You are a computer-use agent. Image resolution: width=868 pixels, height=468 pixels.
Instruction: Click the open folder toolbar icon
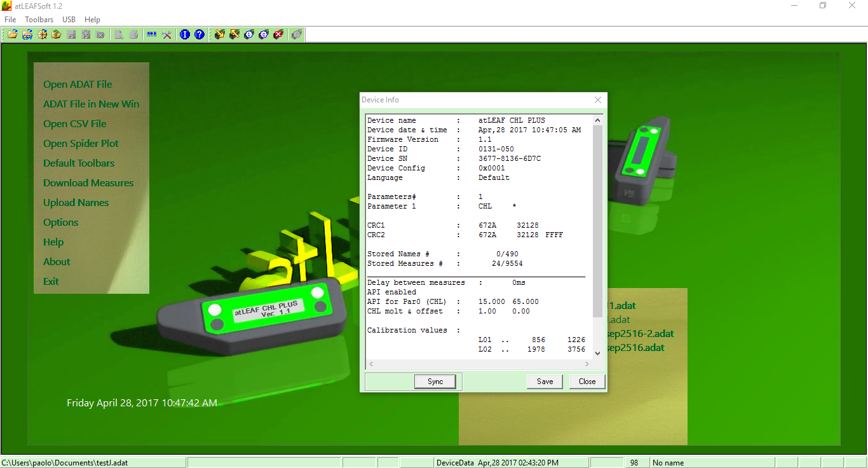[x=12, y=34]
